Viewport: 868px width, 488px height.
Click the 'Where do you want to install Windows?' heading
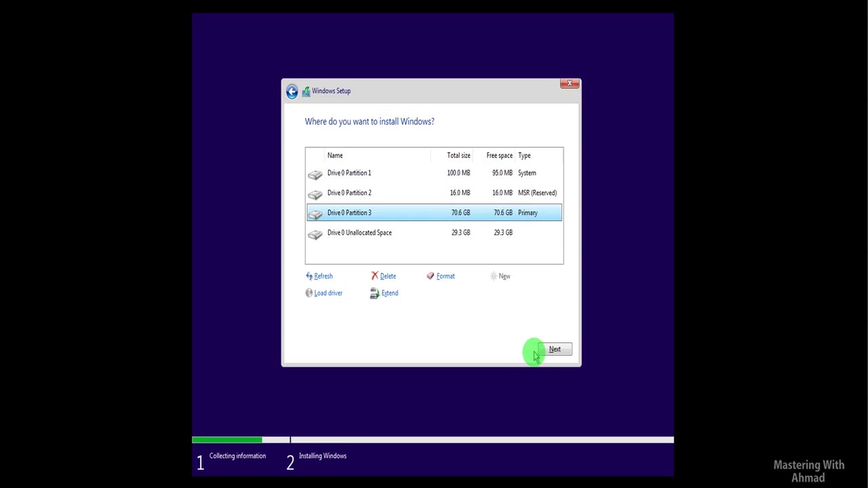370,121
